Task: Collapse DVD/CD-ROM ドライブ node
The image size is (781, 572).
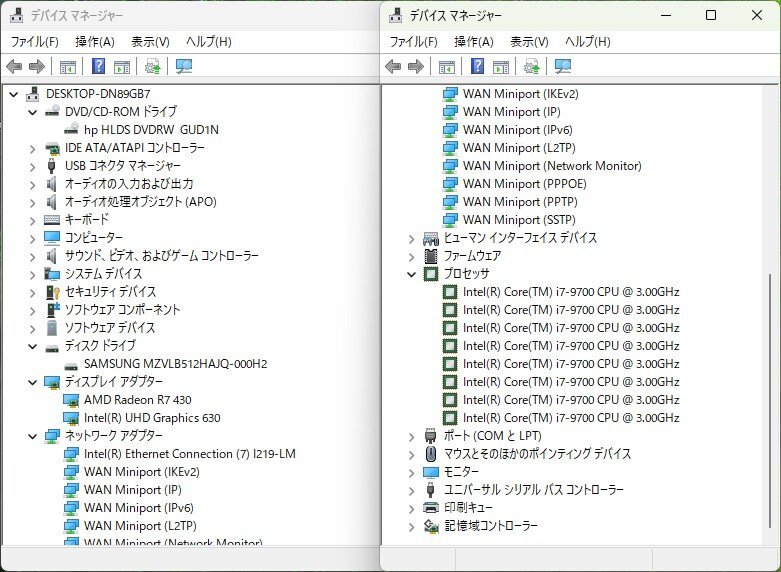Action: (33, 112)
